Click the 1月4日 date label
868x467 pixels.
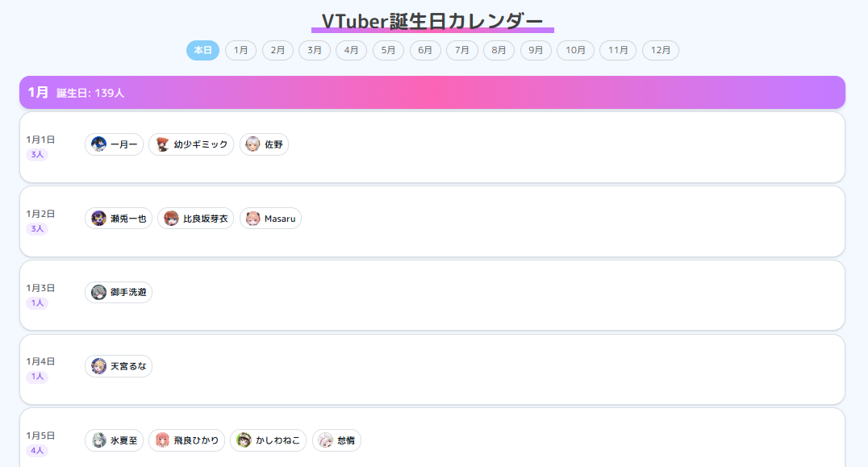point(40,361)
